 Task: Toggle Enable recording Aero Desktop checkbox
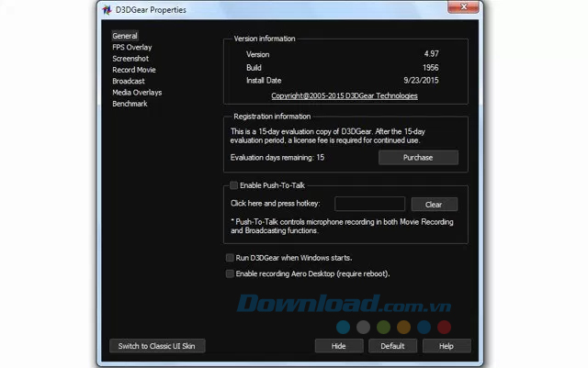point(230,273)
